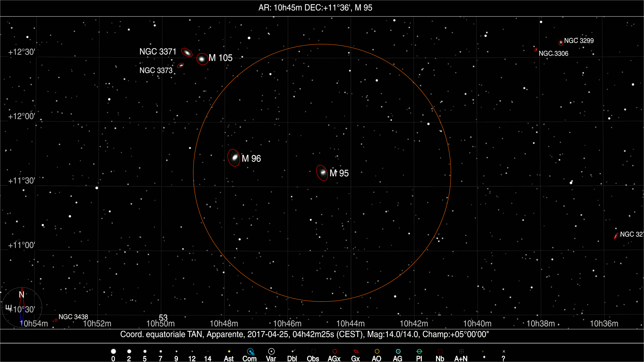Click the A+N blue grid legend icon
644x362 pixels.
(x=462, y=351)
